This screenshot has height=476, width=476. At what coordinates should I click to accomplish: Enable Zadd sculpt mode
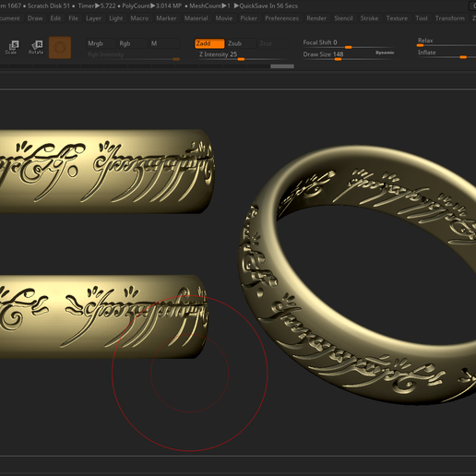coord(209,43)
